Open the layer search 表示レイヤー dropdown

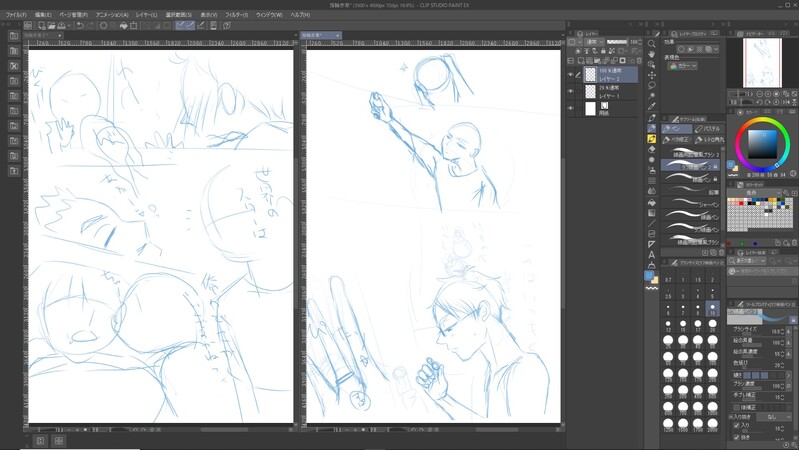pyautogui.click(x=749, y=260)
